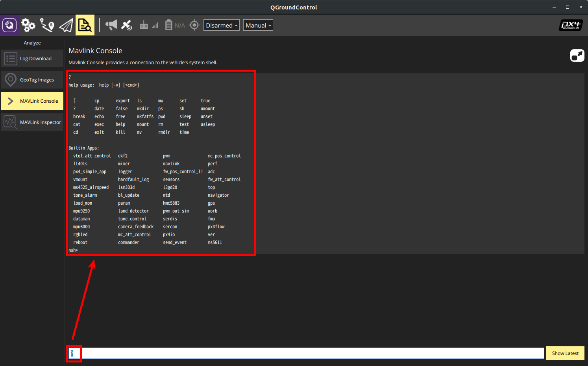The image size is (588, 366).
Task: Click the MAVLink Inspector chart icon
Action: [x=11, y=122]
